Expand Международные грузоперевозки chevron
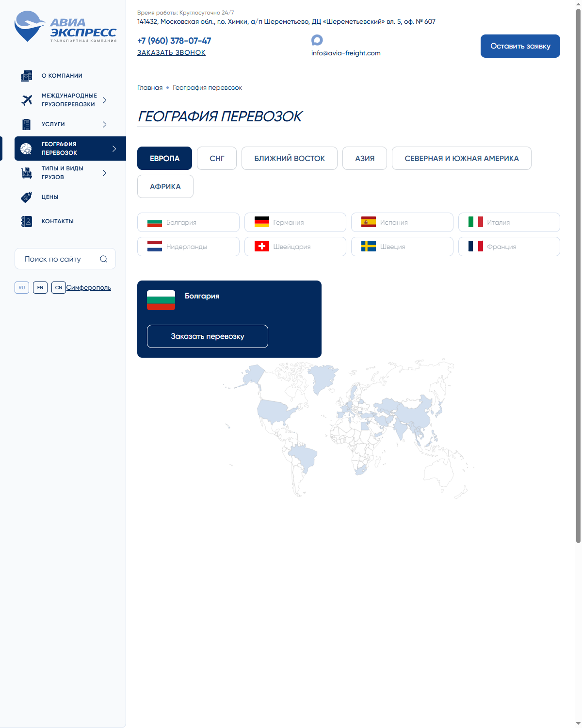This screenshot has height=728, width=582. point(104,100)
